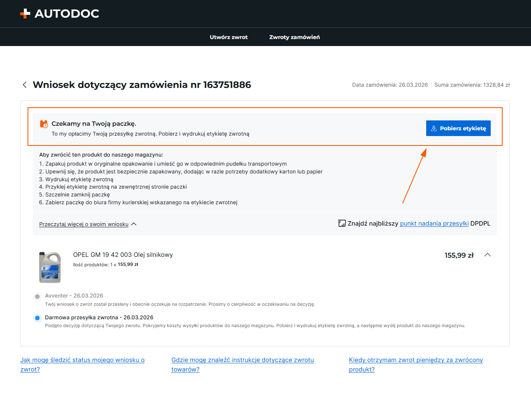Open the Utwórz zwrot tab
The width and height of the screenshot is (531, 420).
coord(229,37)
